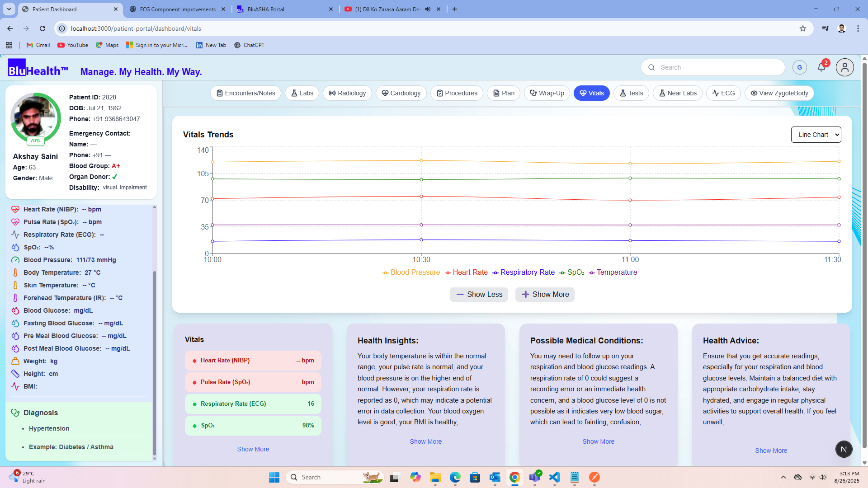Image resolution: width=868 pixels, height=488 pixels.
Task: Switch to the Cardiology tab
Action: [x=401, y=93]
